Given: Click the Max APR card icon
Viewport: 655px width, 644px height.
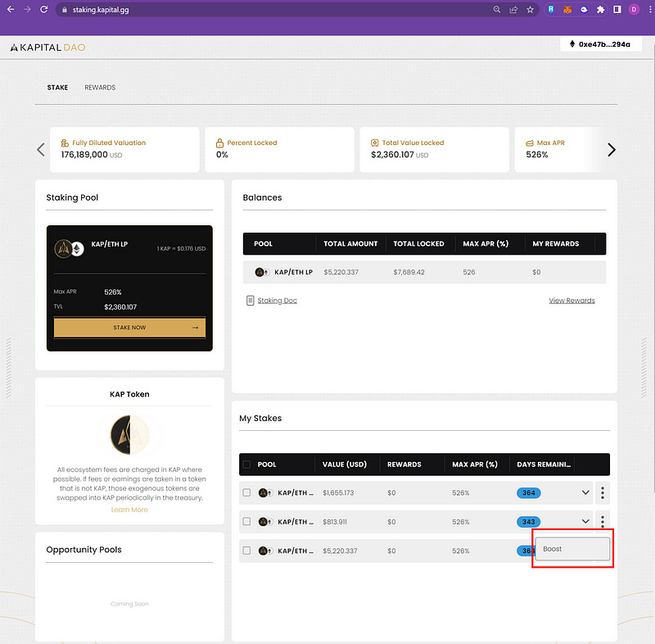Looking at the screenshot, I should [530, 143].
